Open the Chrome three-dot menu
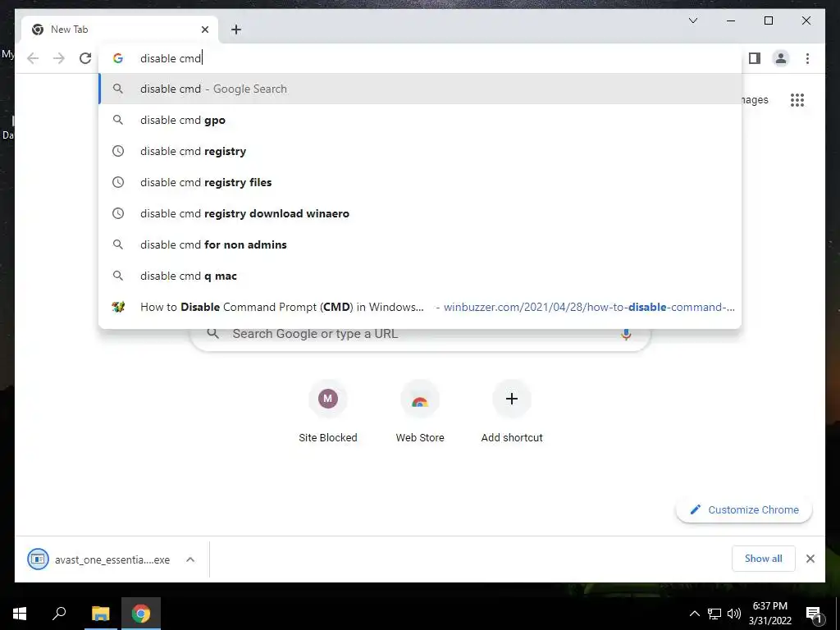Screen dimensions: 840x630 coord(807,58)
